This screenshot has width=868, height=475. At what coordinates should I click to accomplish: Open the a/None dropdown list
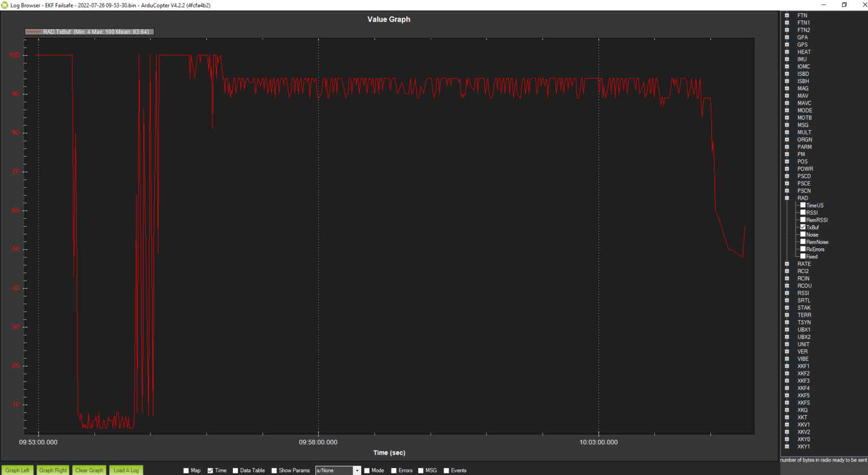(x=357, y=470)
